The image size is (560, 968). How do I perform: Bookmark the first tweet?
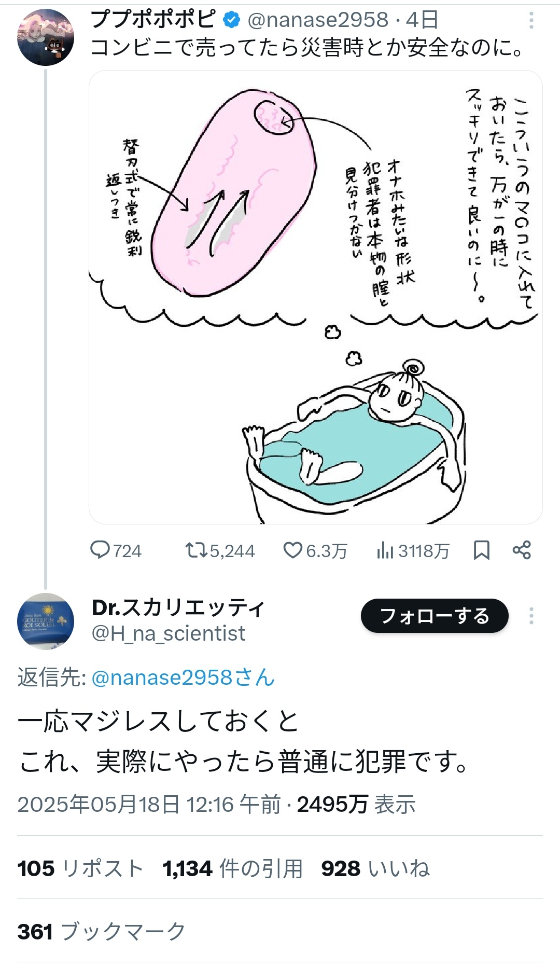point(482,550)
